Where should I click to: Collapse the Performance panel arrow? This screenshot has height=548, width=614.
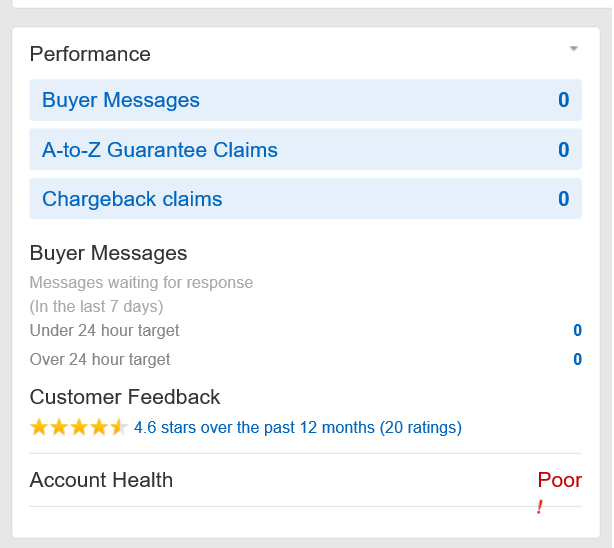(573, 49)
